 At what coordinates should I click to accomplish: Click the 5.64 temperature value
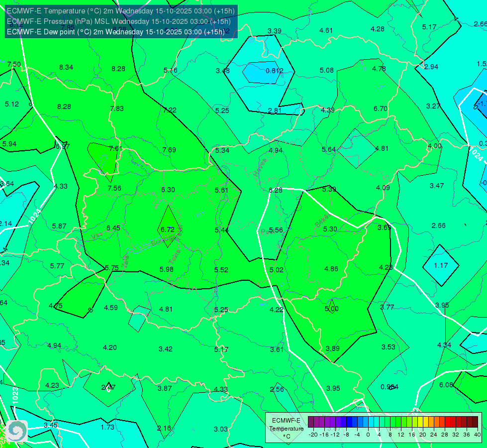[329, 149]
